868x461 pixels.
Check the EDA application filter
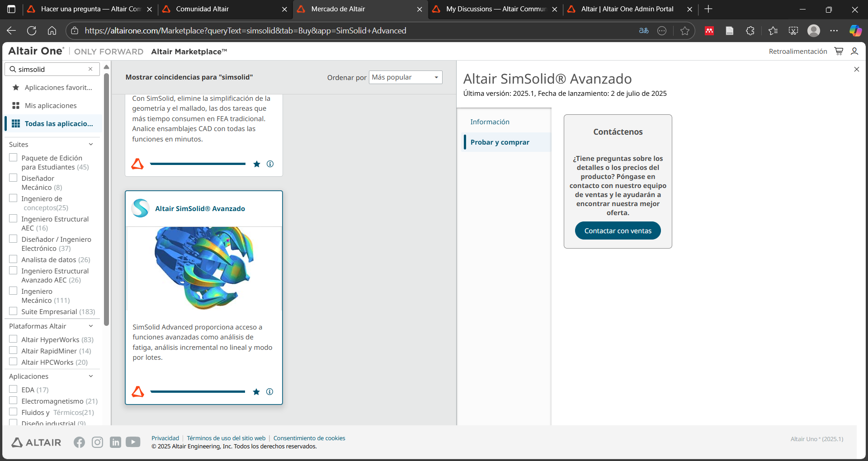pyautogui.click(x=14, y=390)
